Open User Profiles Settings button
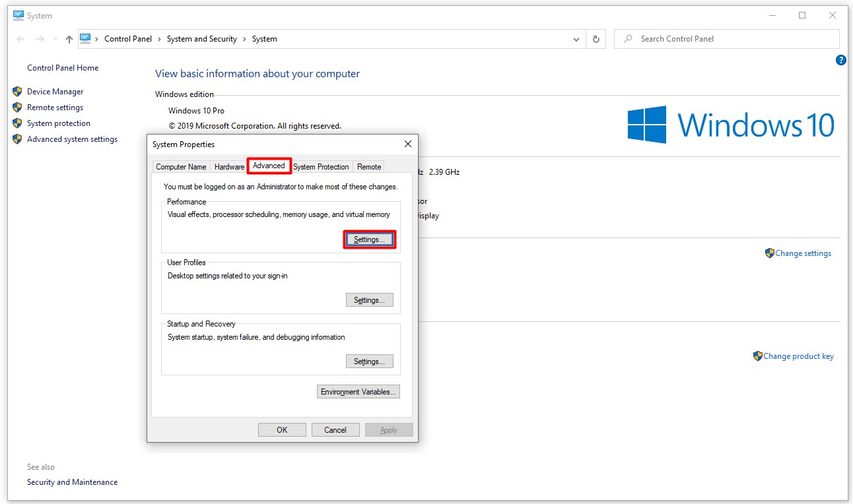Screen dimensions: 853x504 click(370, 300)
